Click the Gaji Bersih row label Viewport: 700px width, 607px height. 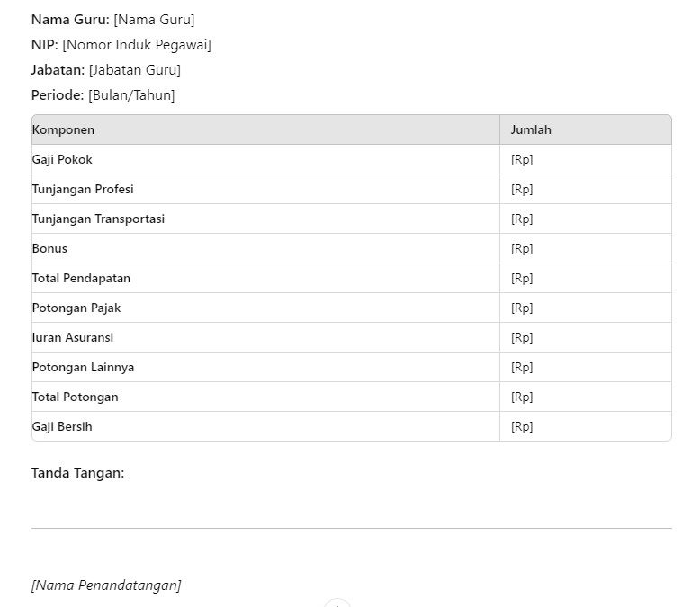62,426
